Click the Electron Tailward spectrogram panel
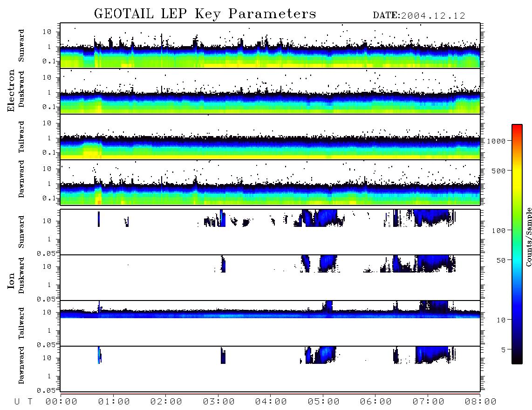The image size is (532, 410). (270, 137)
